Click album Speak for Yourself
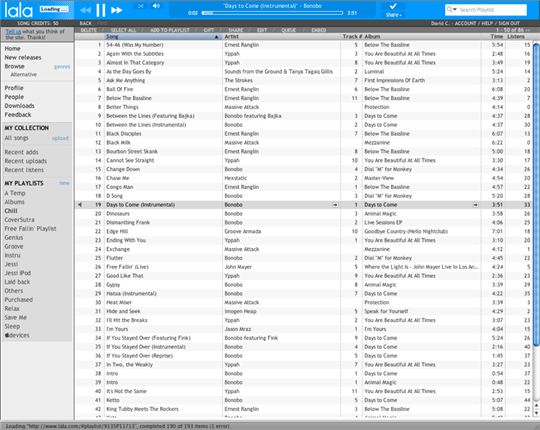Image resolution: width=540 pixels, height=430 pixels. coord(386,311)
